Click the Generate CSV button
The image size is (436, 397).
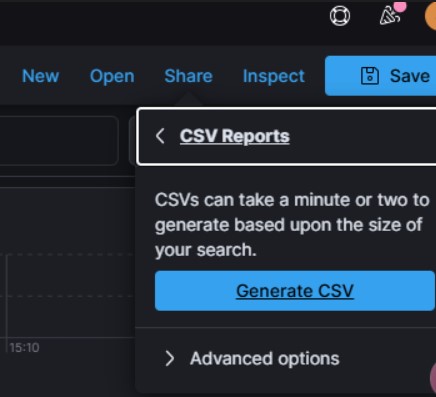point(295,291)
